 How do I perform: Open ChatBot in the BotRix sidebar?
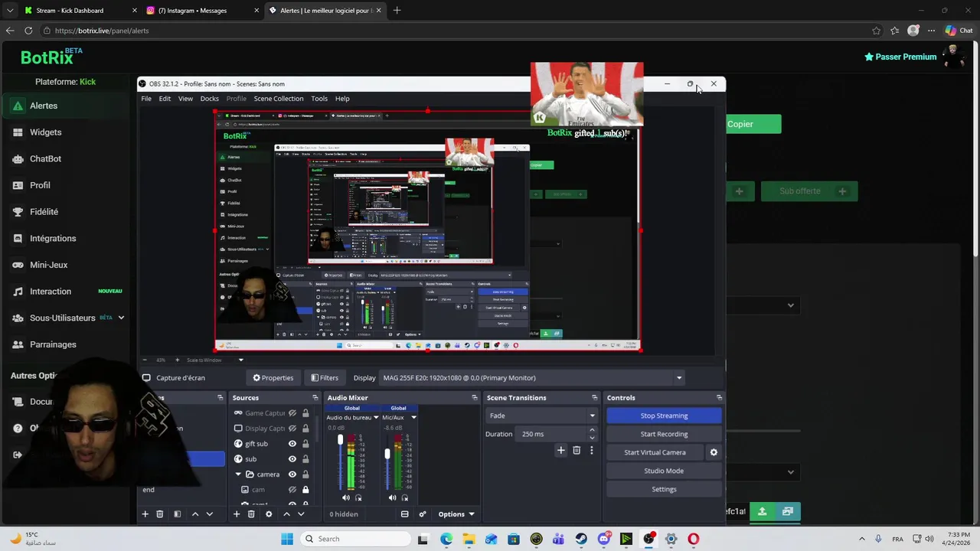[45, 158]
